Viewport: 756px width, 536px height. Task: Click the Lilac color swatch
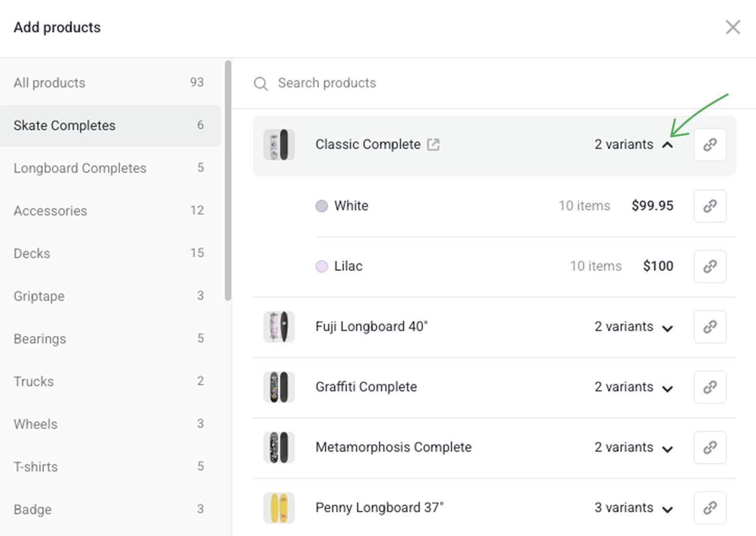(x=322, y=266)
